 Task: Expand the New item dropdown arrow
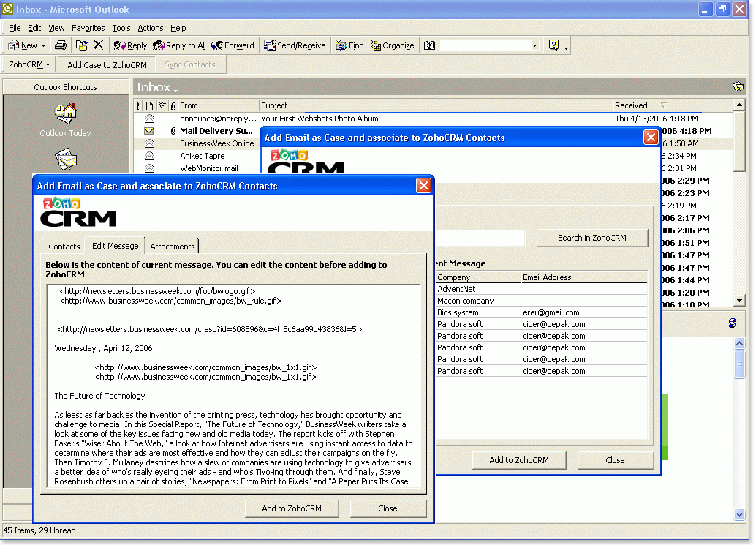tap(44, 45)
